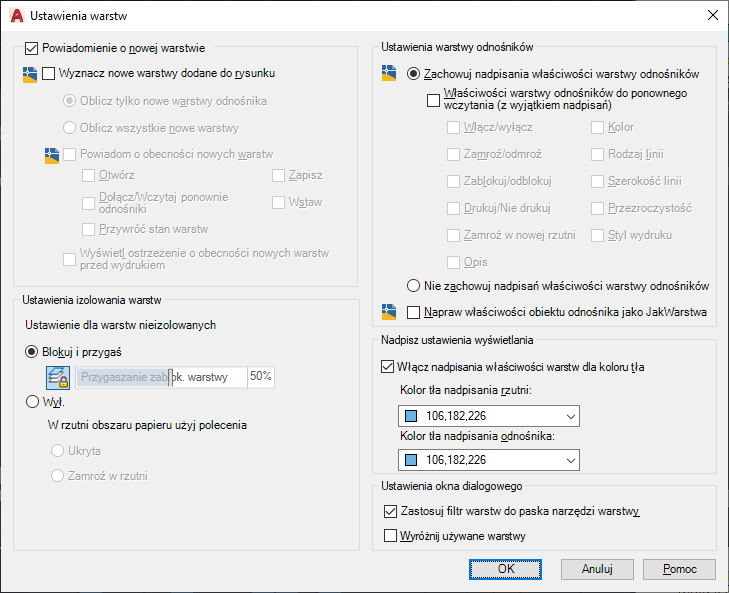Image resolution: width=729 pixels, height=593 pixels.
Task: Open help with the Pomoc button
Action: pos(679,569)
